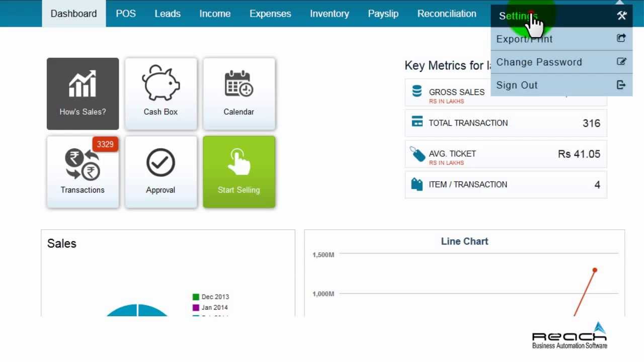Image resolution: width=644 pixels, height=362 pixels.
Task: Open the Transactions rupee tile
Action: click(x=83, y=172)
